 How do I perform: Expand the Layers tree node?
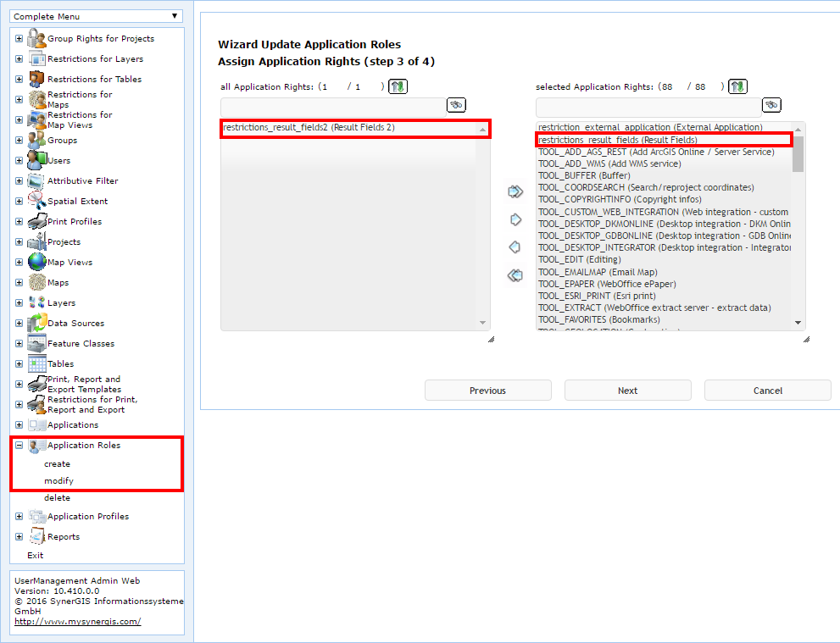click(19, 302)
